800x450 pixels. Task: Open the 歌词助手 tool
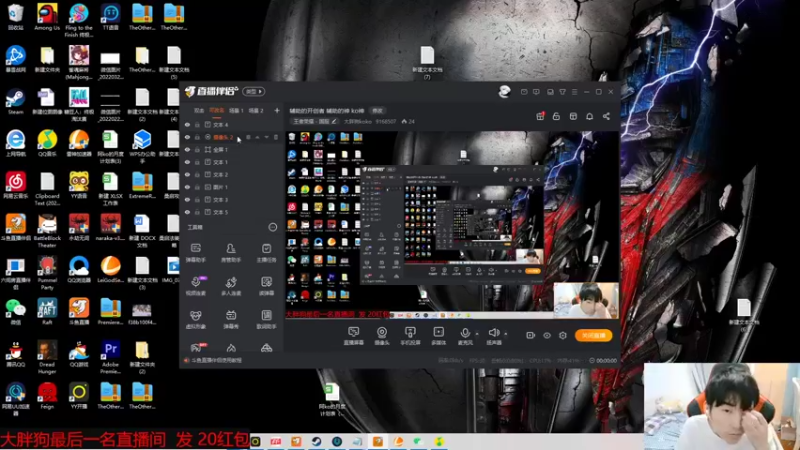pos(266,319)
